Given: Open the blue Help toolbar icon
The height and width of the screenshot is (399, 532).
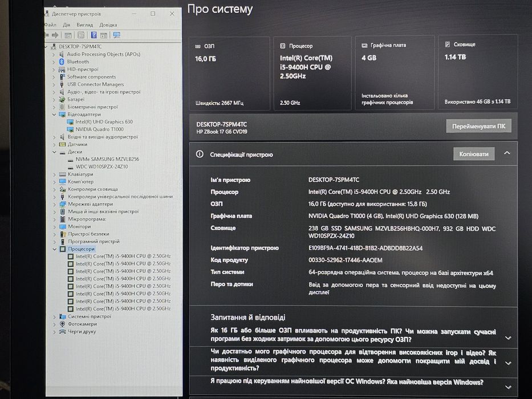Looking at the screenshot, I should click(x=94, y=35).
